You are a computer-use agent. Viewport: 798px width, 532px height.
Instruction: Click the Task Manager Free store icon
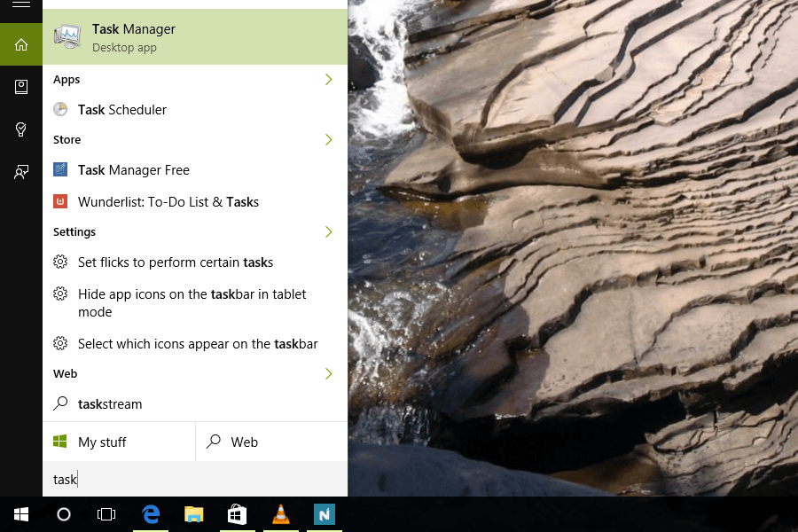[x=60, y=169]
